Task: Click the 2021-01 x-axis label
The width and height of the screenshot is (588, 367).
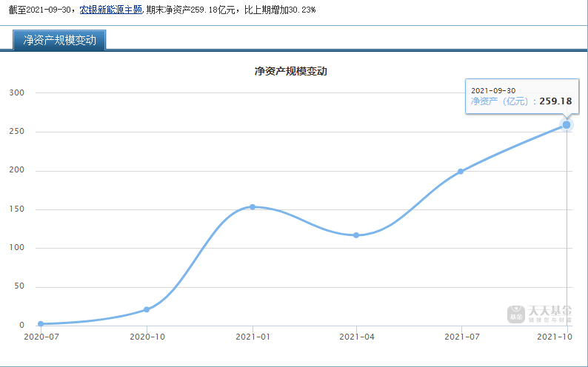Action: point(253,337)
